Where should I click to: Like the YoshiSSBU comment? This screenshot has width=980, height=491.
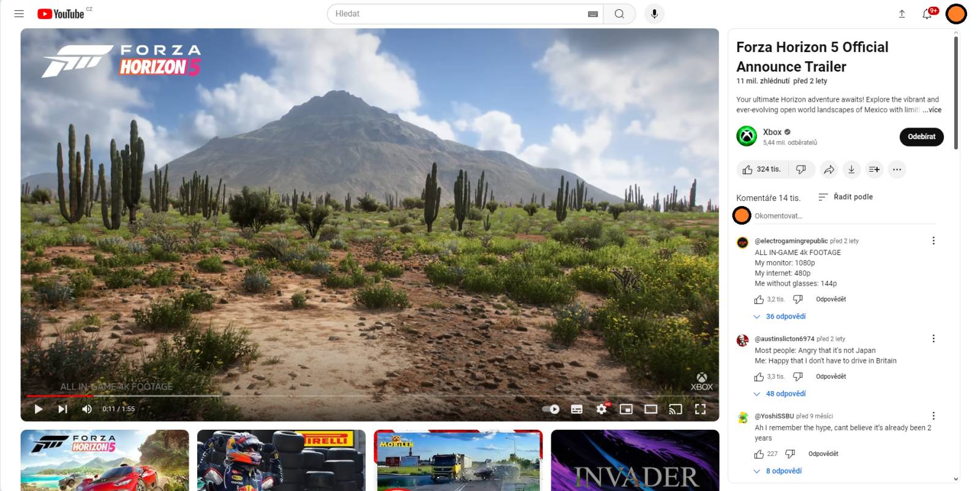coord(759,454)
